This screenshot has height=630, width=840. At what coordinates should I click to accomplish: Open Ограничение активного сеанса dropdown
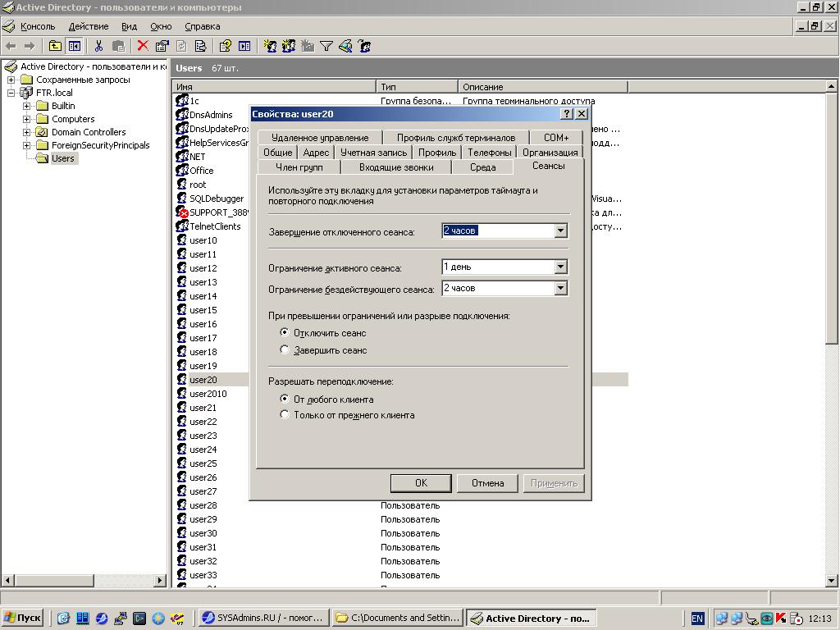(561, 267)
